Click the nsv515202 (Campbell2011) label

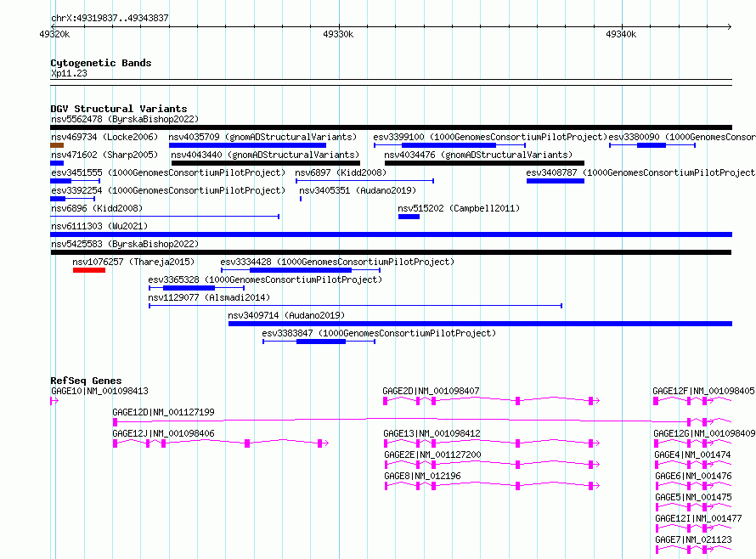[x=459, y=208]
